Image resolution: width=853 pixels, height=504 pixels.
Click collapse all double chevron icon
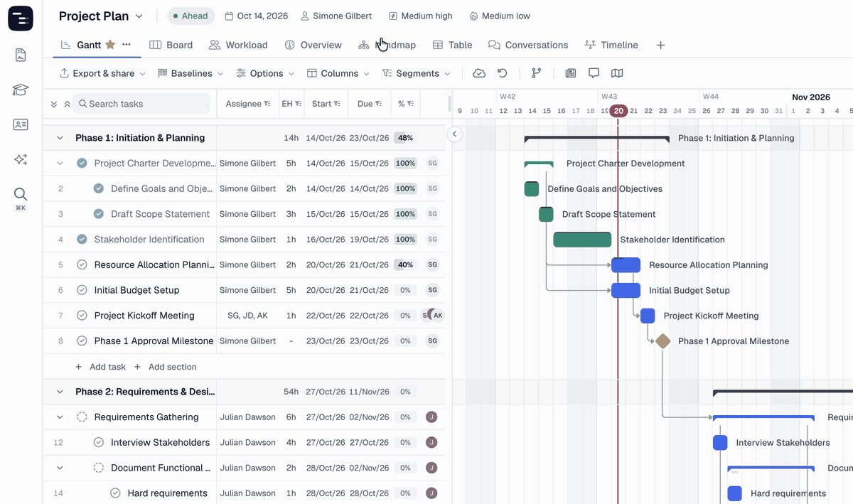tap(68, 104)
